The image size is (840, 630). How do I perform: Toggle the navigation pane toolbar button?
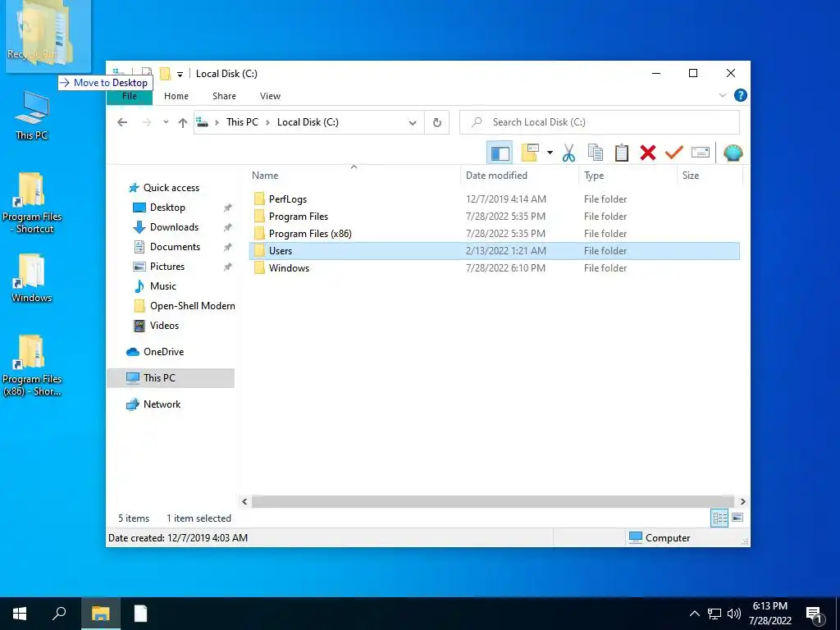point(500,153)
